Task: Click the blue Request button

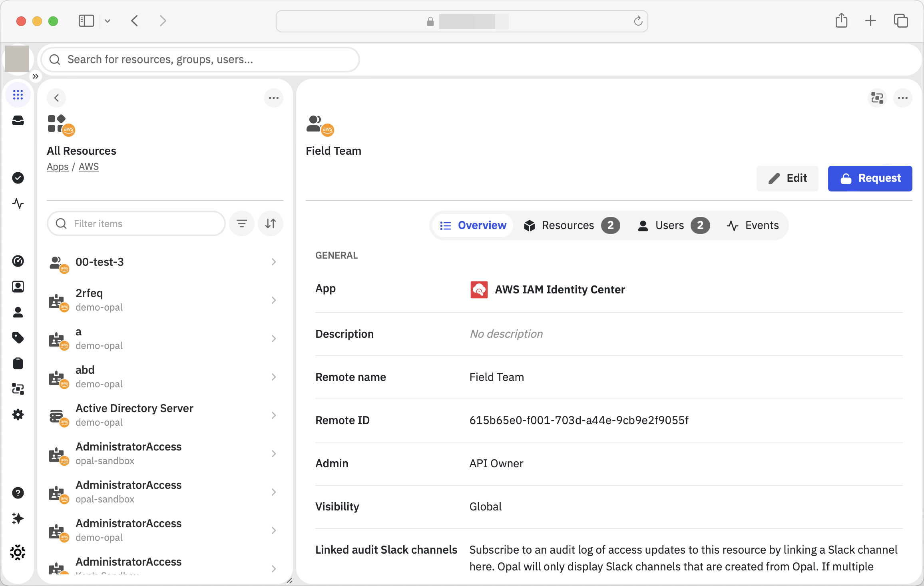Action: pyautogui.click(x=870, y=178)
